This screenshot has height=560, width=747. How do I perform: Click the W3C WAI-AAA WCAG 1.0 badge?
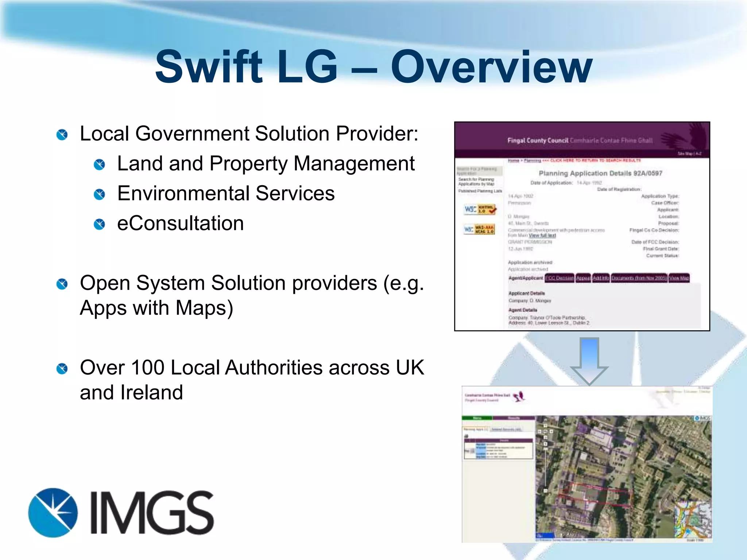coord(479,229)
